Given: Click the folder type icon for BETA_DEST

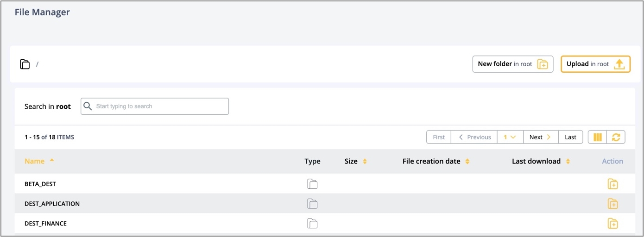Looking at the screenshot, I should coord(312,184).
